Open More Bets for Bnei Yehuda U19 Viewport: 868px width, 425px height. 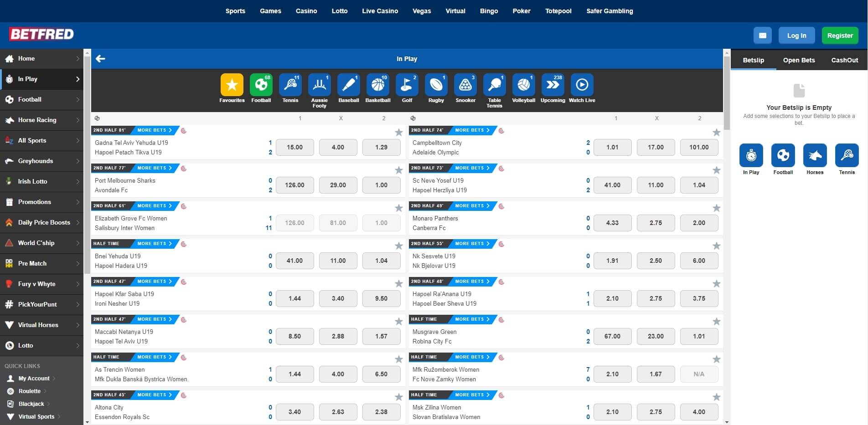click(154, 243)
